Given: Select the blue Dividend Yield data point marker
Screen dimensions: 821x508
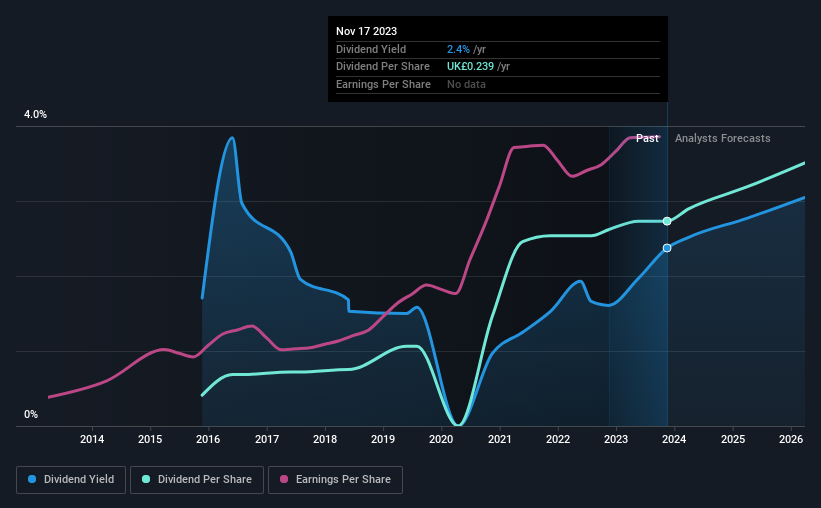Looking at the screenshot, I should click(x=667, y=248).
